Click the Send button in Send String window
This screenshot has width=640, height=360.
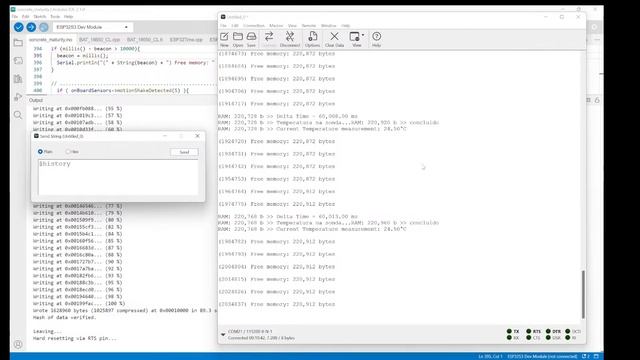pyautogui.click(x=184, y=152)
